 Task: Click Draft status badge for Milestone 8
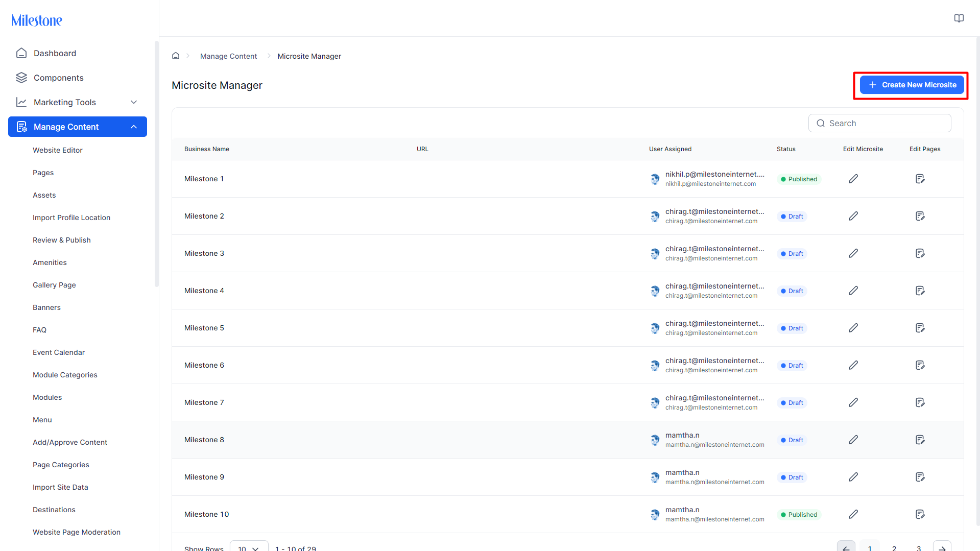pos(792,440)
